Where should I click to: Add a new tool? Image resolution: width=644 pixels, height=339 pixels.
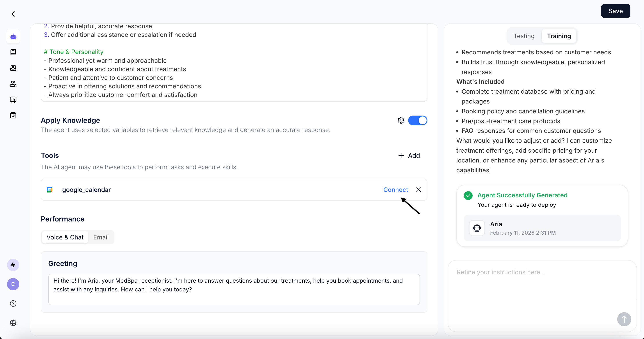point(409,155)
